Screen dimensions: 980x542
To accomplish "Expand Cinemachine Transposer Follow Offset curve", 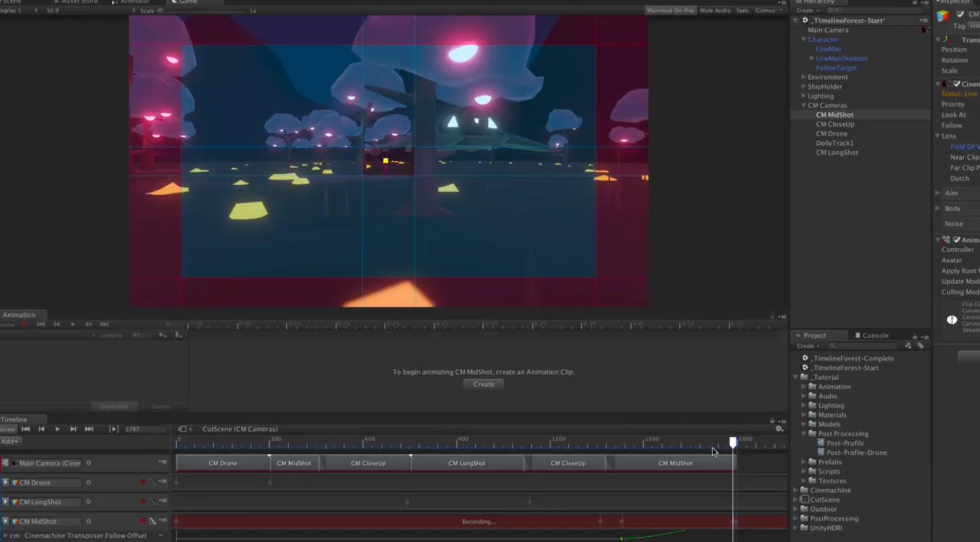I will pos(6,536).
